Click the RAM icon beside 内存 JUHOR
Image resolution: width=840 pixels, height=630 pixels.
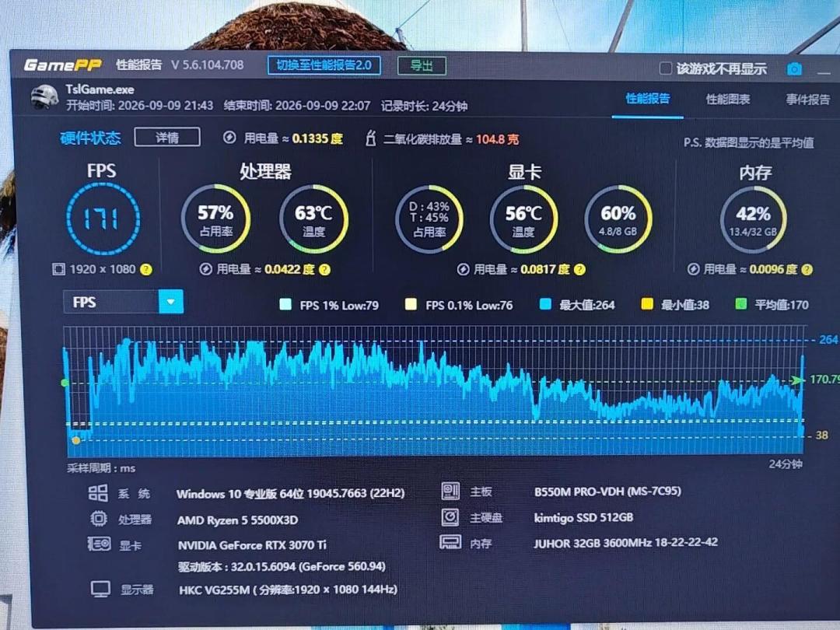[x=450, y=542]
